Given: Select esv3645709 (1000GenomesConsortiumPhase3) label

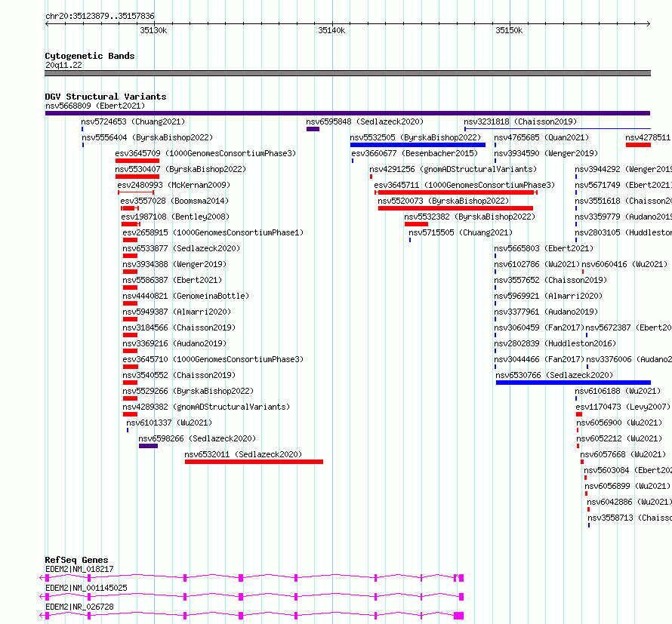Looking at the screenshot, I should pos(205,153).
